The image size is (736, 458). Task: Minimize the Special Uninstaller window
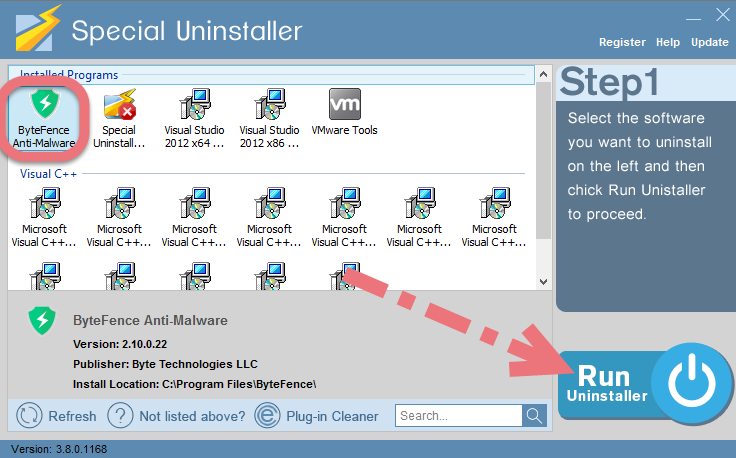coord(693,19)
